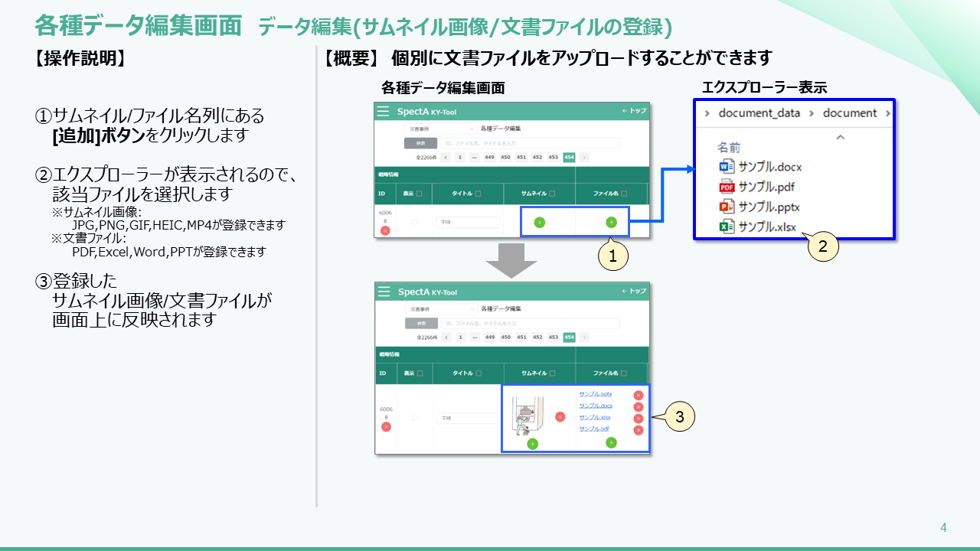Click the Word icon for サンプル.docx
This screenshot has height=551, width=980.
point(727,167)
